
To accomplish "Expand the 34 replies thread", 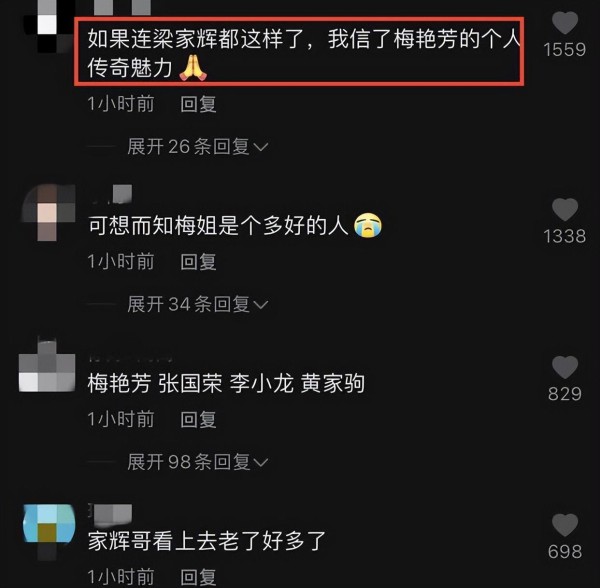I will click(197, 304).
